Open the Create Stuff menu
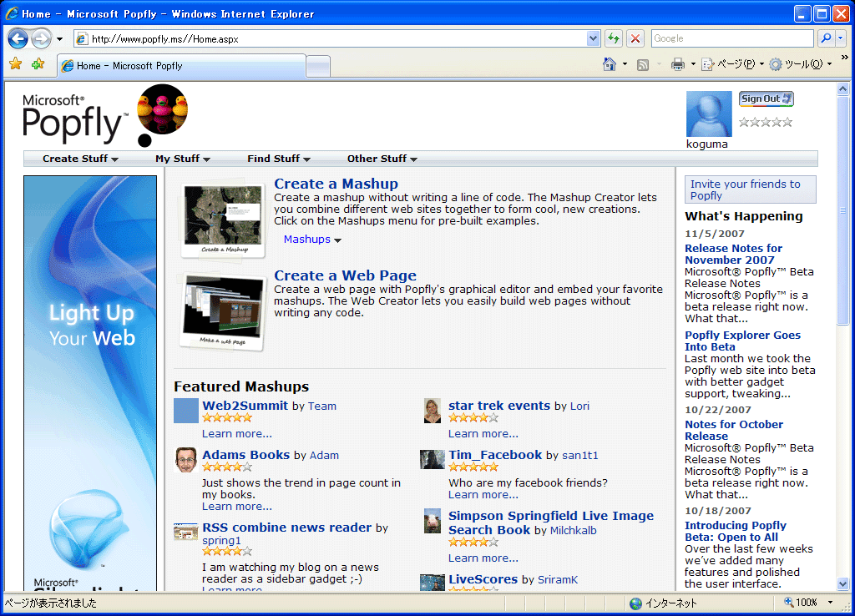The image size is (855, 616). click(x=80, y=159)
